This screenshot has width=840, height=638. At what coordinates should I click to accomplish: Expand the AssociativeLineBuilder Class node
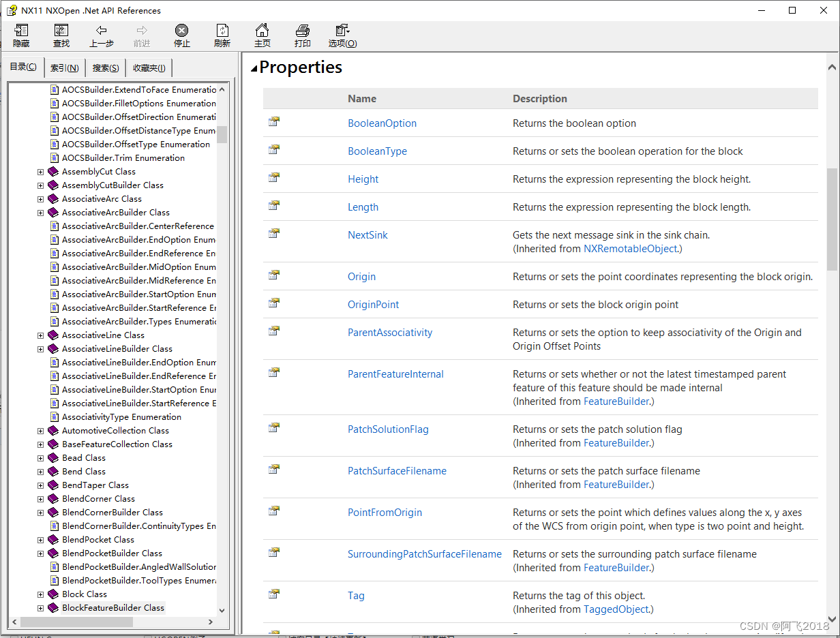[x=40, y=349]
